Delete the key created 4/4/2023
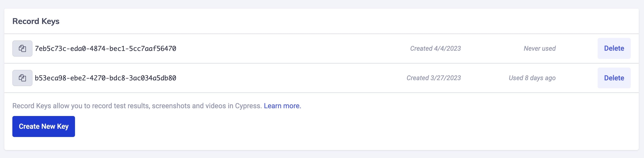The height and width of the screenshot is (158, 644). [x=614, y=48]
